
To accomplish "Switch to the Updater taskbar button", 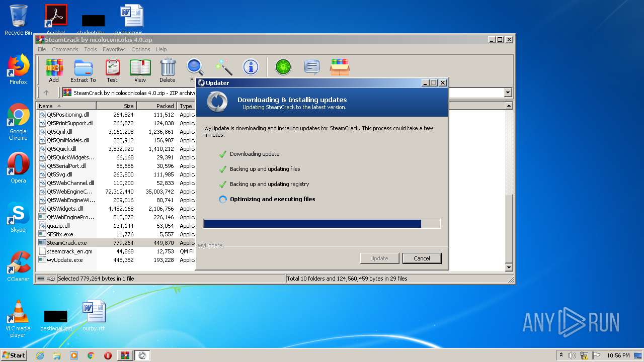I will click(x=142, y=355).
